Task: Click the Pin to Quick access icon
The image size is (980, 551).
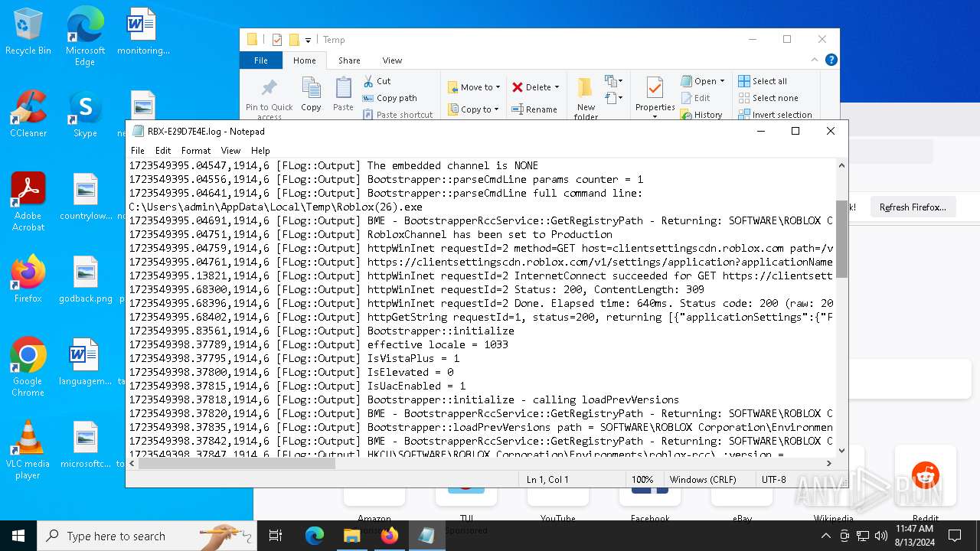Action: click(269, 87)
